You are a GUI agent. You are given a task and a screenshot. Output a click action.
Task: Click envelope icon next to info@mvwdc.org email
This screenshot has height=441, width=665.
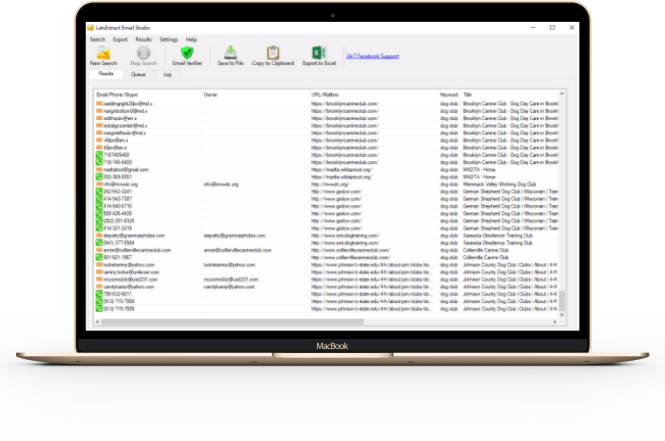pos(99,184)
